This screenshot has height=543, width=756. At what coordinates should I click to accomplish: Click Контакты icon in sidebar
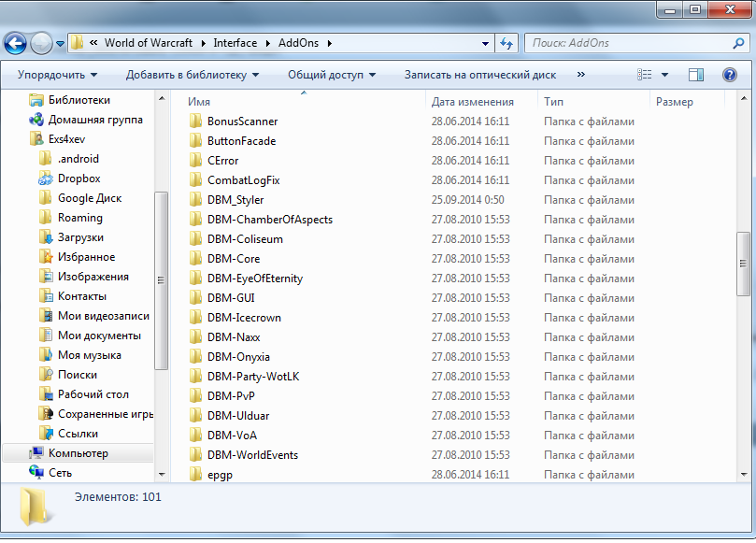(45, 296)
